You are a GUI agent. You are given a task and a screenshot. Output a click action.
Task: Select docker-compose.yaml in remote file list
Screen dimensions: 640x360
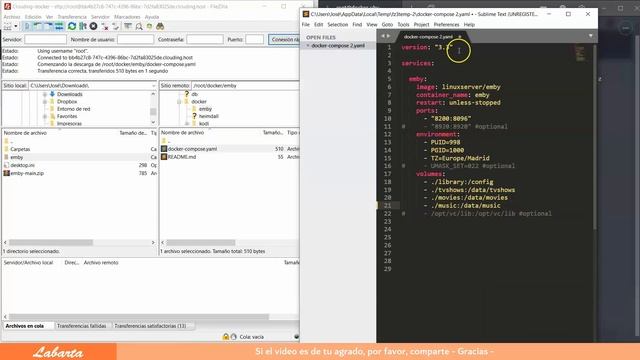point(192,149)
